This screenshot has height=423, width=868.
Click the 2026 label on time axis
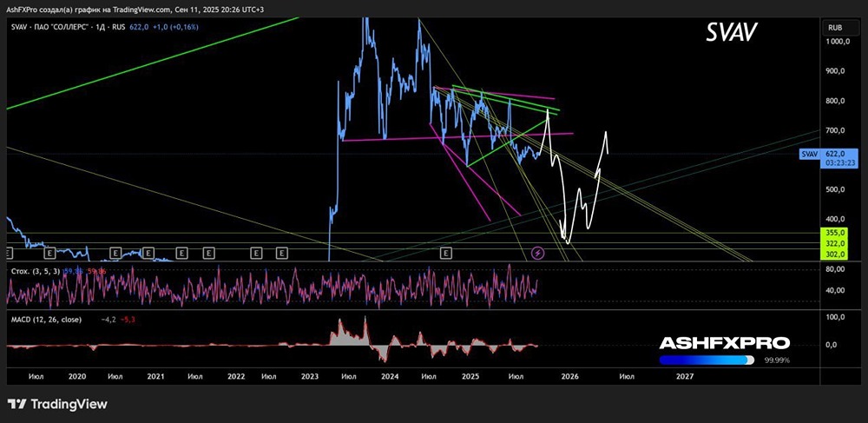tap(569, 376)
